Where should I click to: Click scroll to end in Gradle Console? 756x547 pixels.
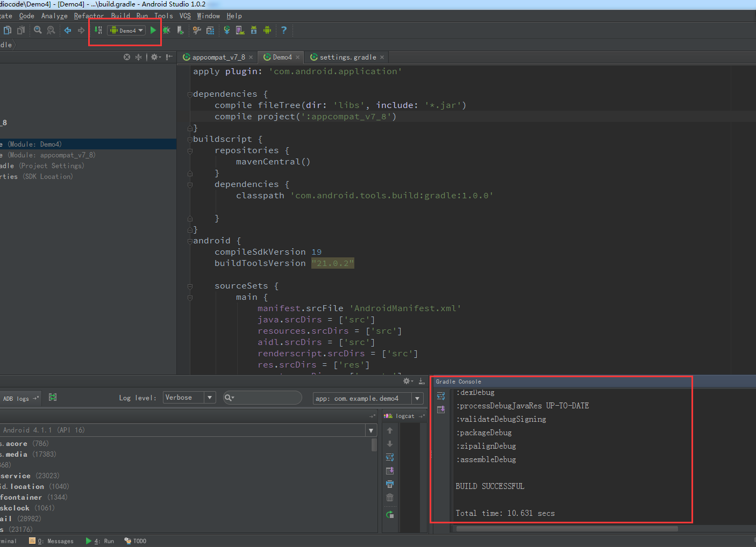pos(441,409)
